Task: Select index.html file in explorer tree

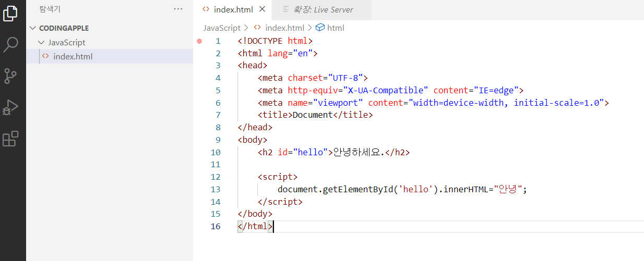Action: [x=110, y=56]
